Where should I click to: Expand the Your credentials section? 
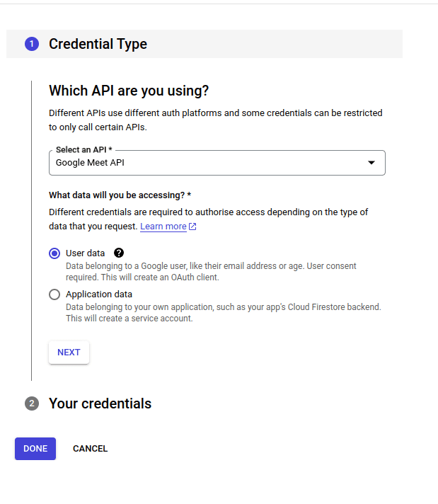coord(100,403)
